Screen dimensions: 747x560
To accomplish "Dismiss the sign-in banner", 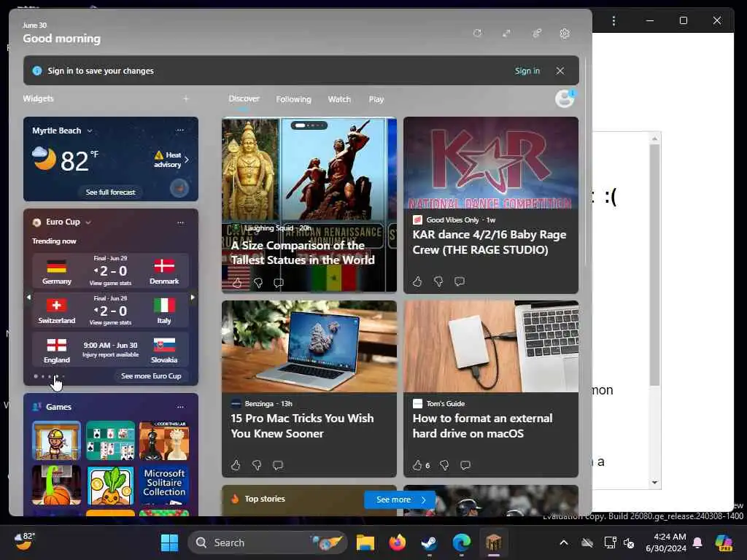I will 560,71.
